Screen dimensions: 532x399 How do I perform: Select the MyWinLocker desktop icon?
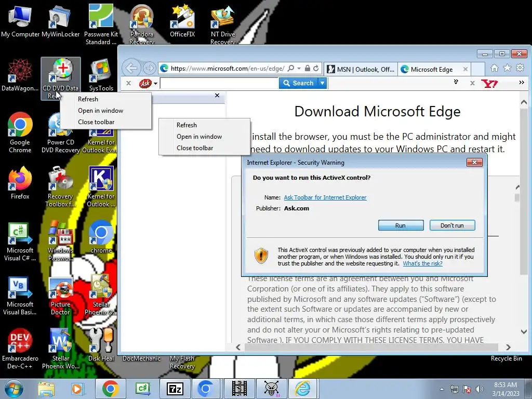[x=60, y=21]
